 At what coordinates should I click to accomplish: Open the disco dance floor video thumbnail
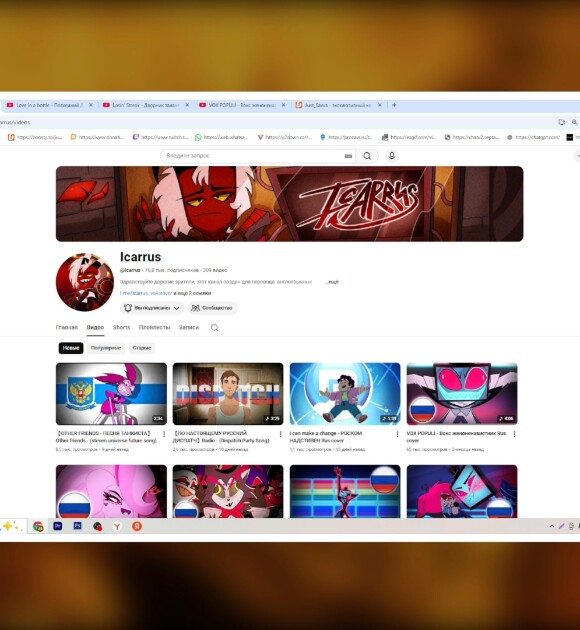pyautogui.click(x=345, y=491)
